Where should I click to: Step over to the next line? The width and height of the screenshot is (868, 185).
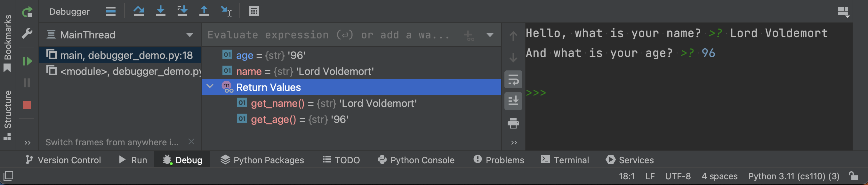139,11
